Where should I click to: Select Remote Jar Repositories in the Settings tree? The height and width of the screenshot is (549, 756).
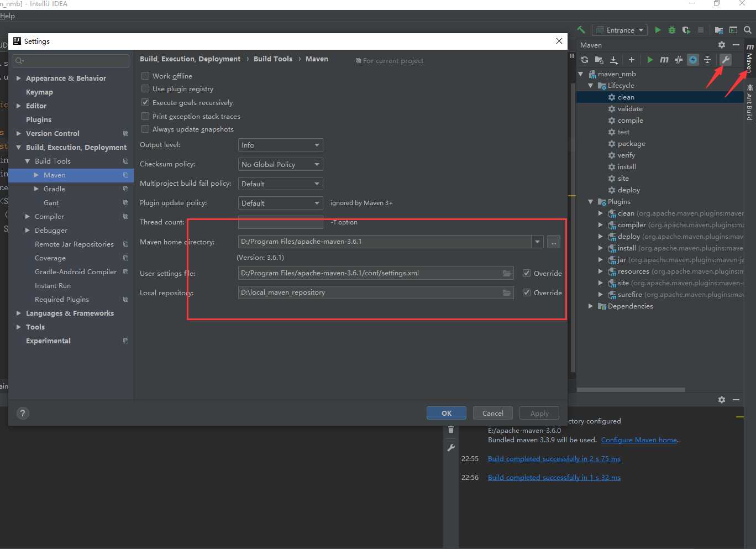[x=74, y=244]
